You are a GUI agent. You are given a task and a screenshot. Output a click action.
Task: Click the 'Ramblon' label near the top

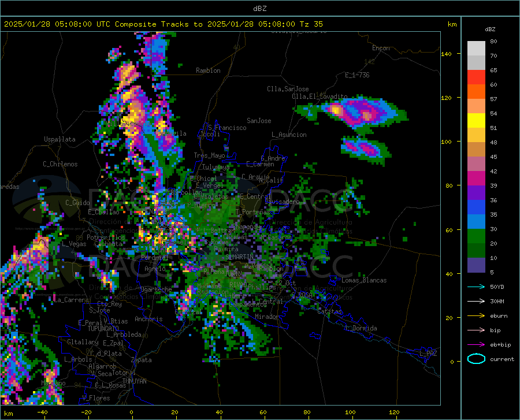click(x=208, y=70)
